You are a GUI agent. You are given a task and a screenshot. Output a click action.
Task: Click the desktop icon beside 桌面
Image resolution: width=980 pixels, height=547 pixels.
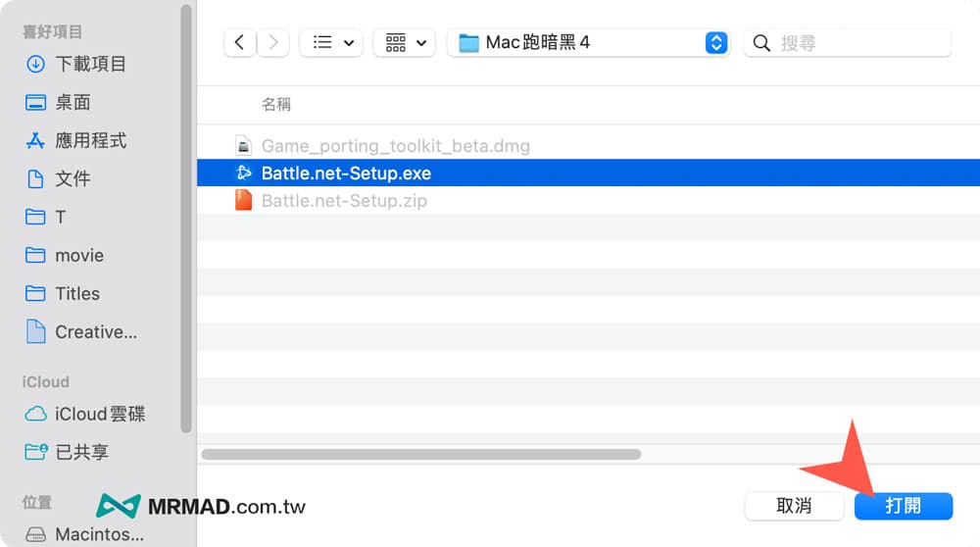click(35, 102)
